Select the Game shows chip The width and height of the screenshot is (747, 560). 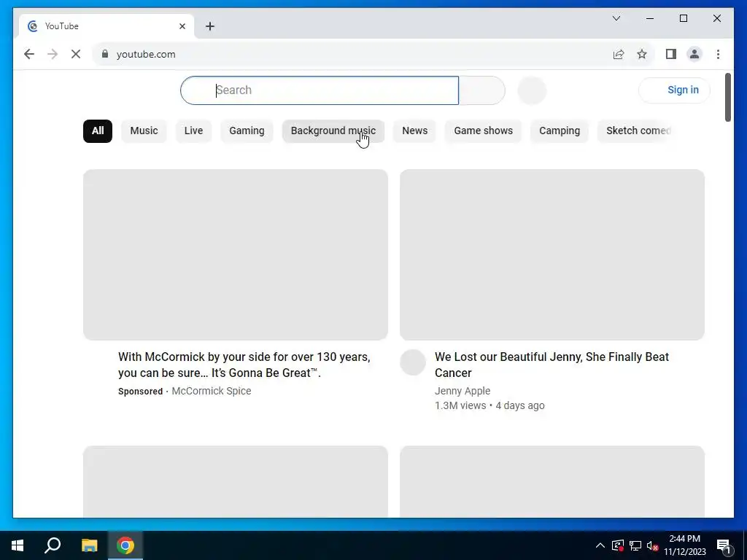483,131
